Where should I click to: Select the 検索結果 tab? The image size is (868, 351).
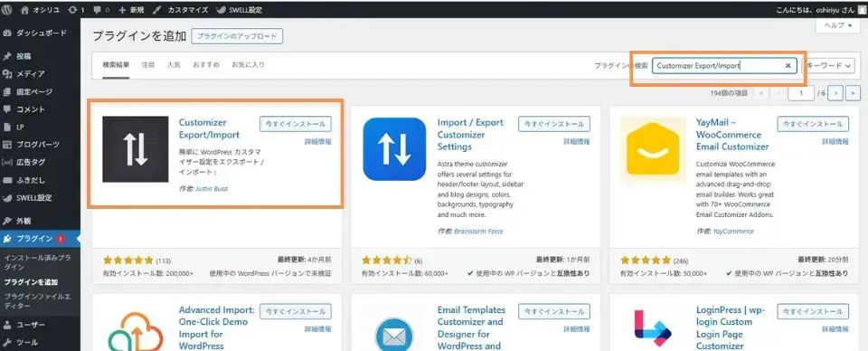(116, 65)
